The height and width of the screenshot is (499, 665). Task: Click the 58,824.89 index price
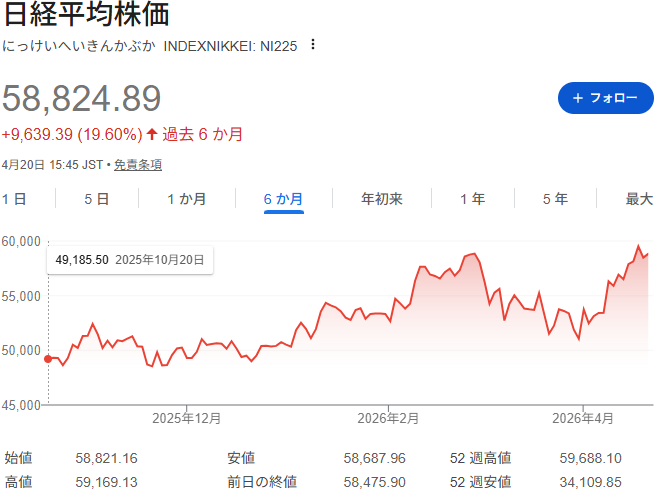click(82, 98)
